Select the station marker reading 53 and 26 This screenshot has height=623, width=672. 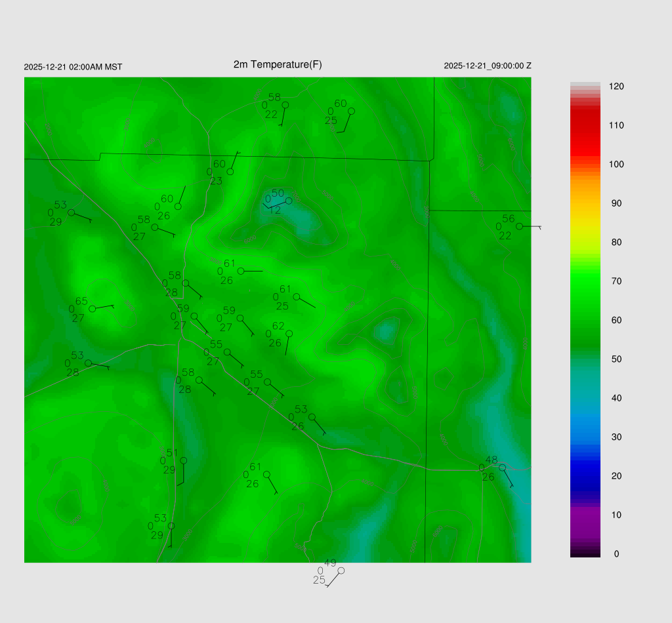point(312,417)
